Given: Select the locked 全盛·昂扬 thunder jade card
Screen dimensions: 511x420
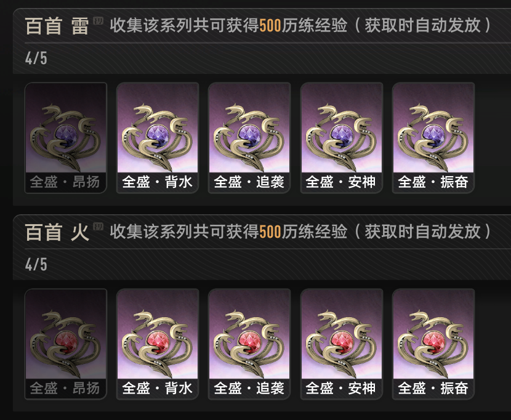Looking at the screenshot, I should 66,137.
